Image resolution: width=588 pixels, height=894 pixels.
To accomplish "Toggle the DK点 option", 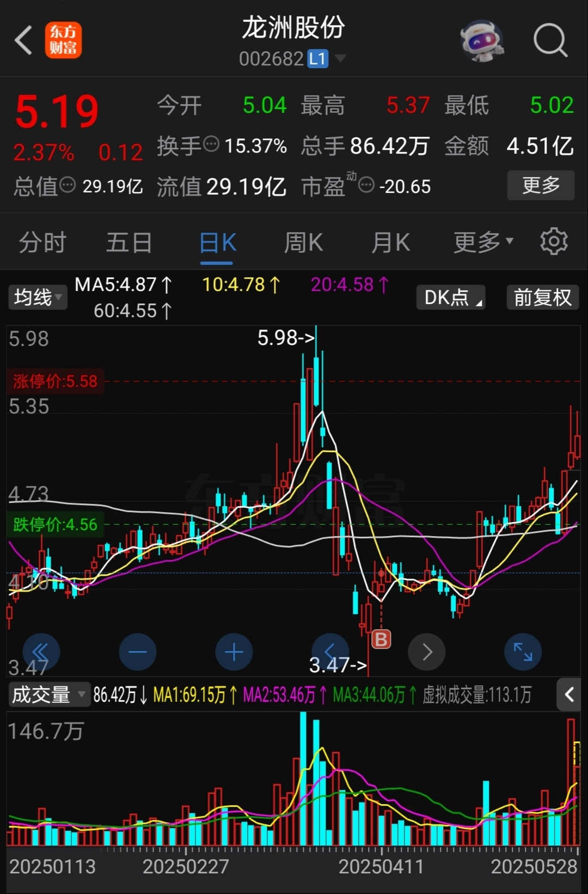I will [450, 297].
